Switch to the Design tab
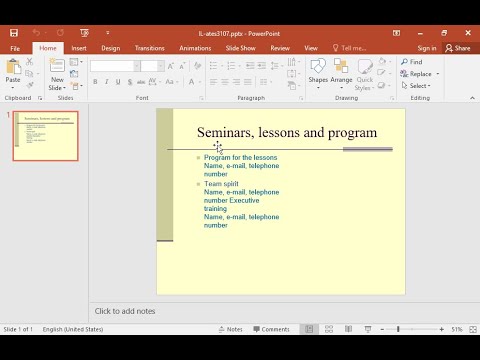The image size is (480, 360). [x=111, y=48]
